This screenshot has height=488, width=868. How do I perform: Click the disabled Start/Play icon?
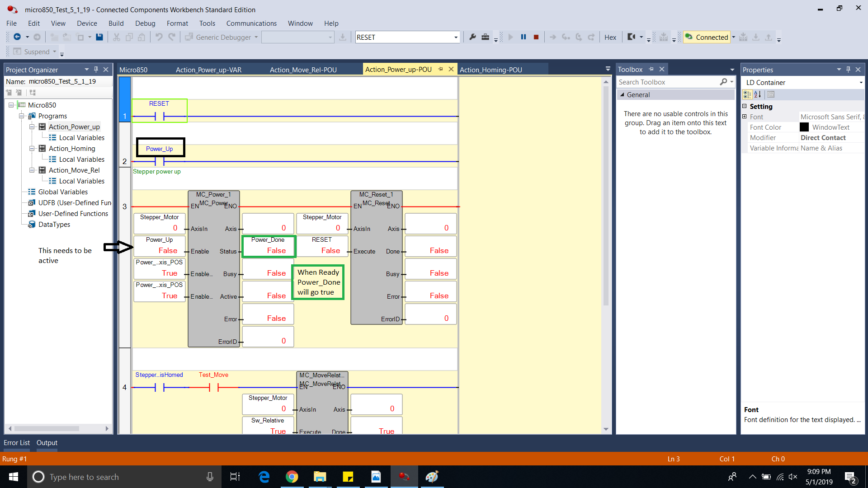[x=510, y=37]
